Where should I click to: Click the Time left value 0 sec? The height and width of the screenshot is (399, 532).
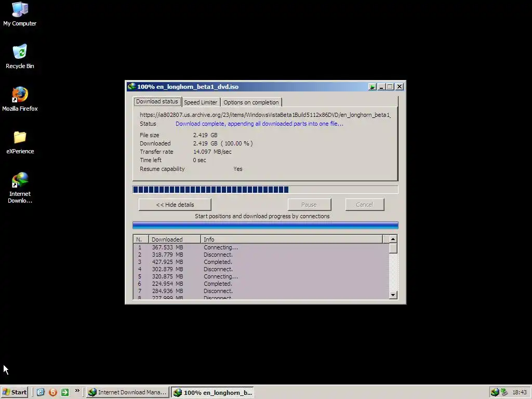(x=199, y=160)
